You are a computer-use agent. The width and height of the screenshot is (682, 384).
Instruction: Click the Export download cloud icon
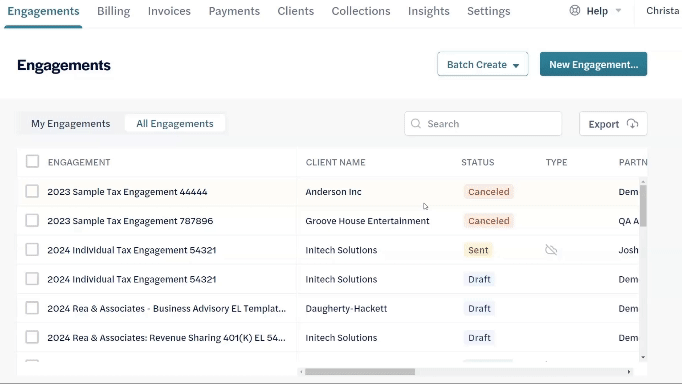pyautogui.click(x=632, y=124)
